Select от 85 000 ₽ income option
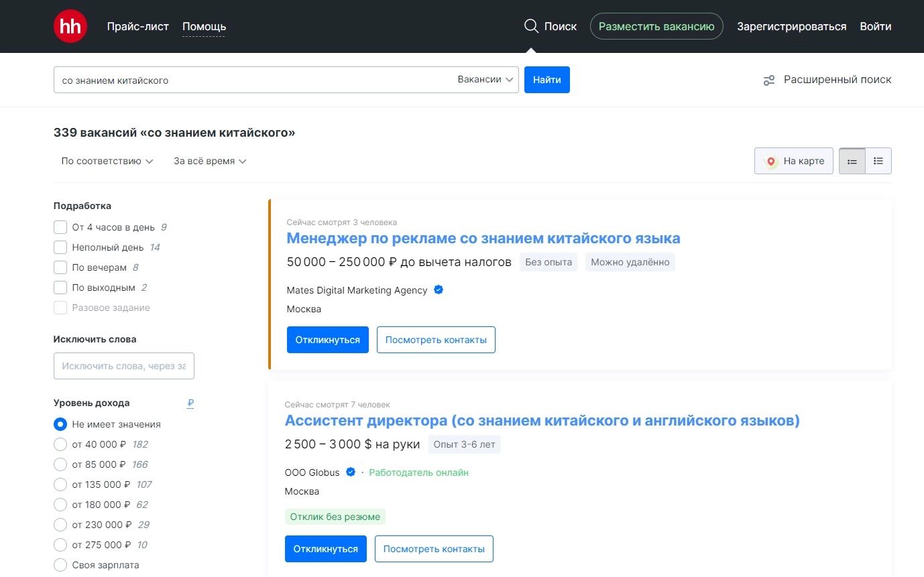Viewport: 924px width, 577px height. [x=60, y=464]
